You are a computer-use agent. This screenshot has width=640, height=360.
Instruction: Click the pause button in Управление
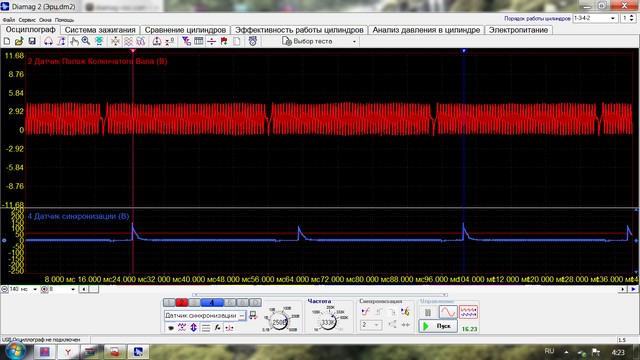point(428,312)
